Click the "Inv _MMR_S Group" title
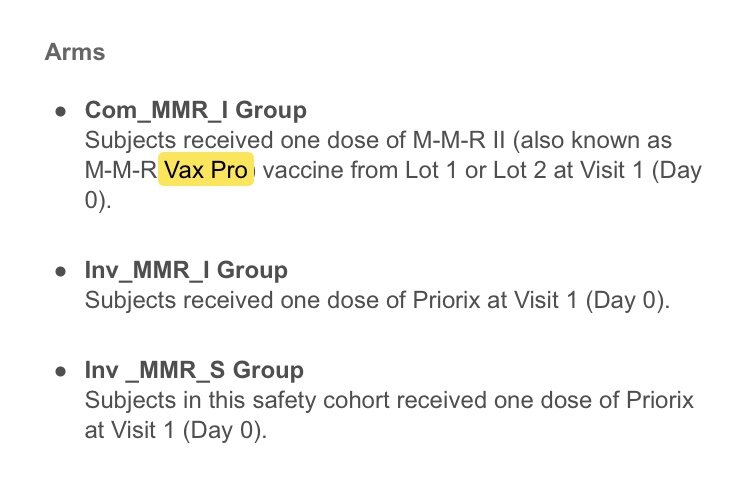 194,370
